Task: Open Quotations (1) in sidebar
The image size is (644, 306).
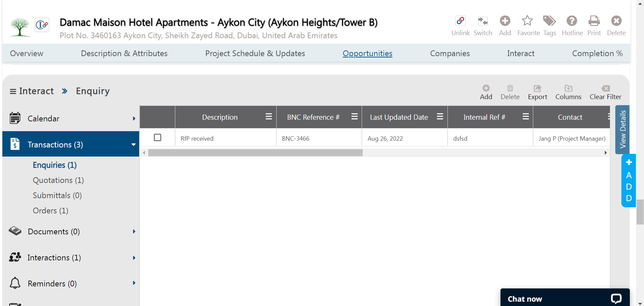Action: coord(58,180)
